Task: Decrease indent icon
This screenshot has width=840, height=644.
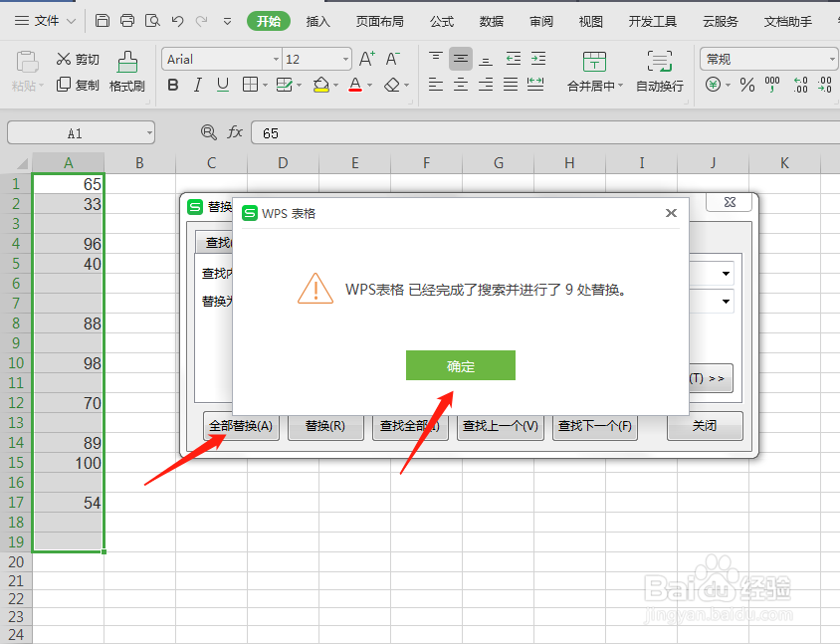Action: click(514, 59)
